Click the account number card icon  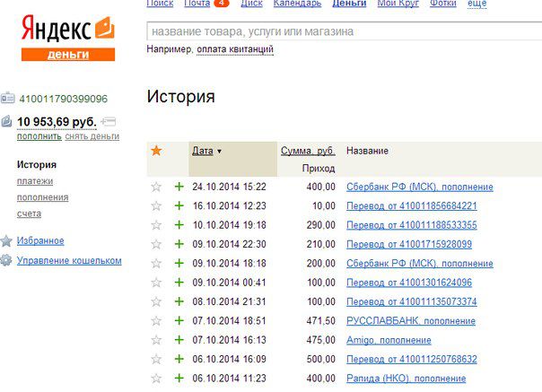(x=7, y=98)
